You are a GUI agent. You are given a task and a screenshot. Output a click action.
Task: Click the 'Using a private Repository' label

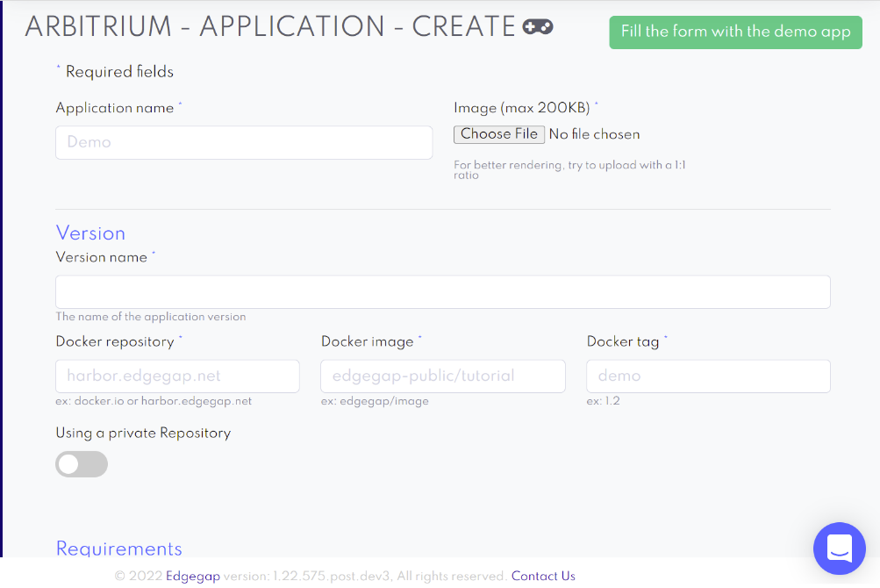click(143, 433)
